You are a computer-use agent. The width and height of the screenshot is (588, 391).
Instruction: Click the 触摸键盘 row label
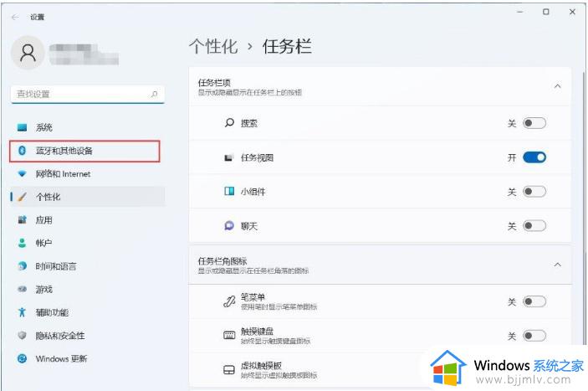tap(258, 332)
